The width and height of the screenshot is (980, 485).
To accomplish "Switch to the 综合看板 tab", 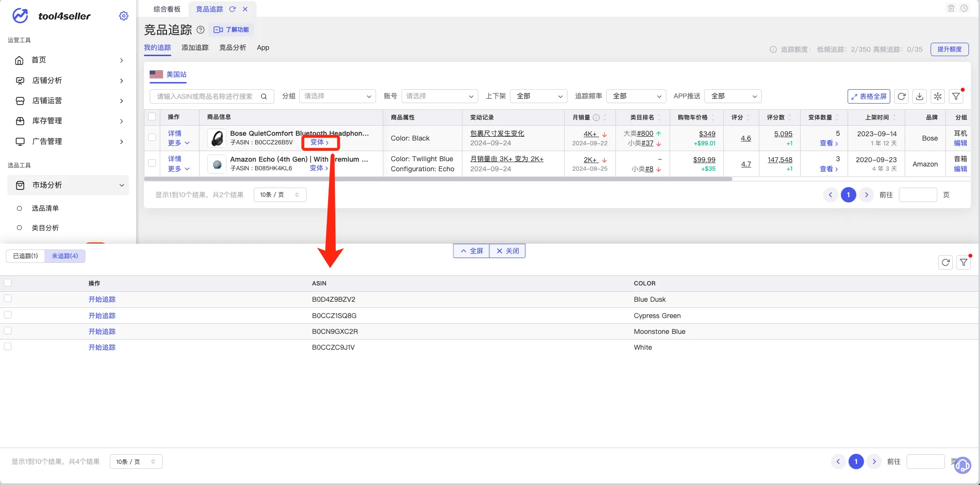I will pyautogui.click(x=167, y=9).
